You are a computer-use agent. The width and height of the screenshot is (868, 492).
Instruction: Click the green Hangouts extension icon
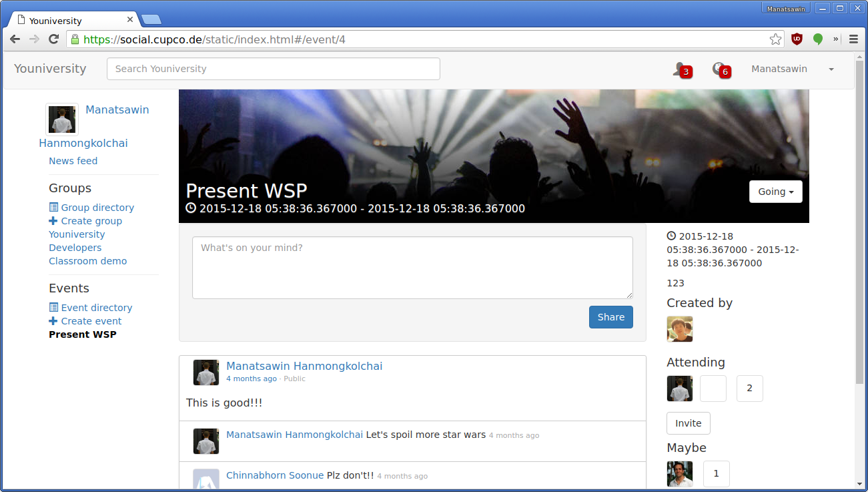click(x=817, y=39)
